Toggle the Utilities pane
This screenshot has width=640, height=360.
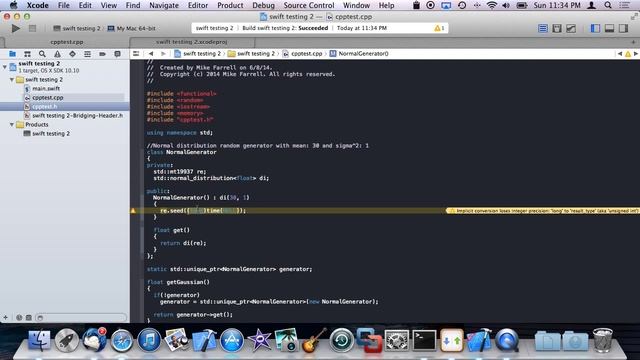pyautogui.click(x=623, y=28)
